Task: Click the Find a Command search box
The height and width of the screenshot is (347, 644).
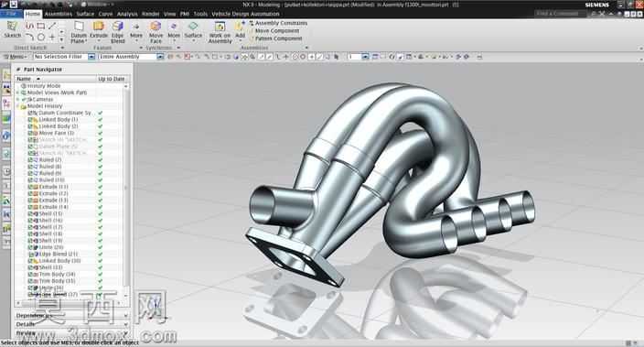Action: click(561, 14)
